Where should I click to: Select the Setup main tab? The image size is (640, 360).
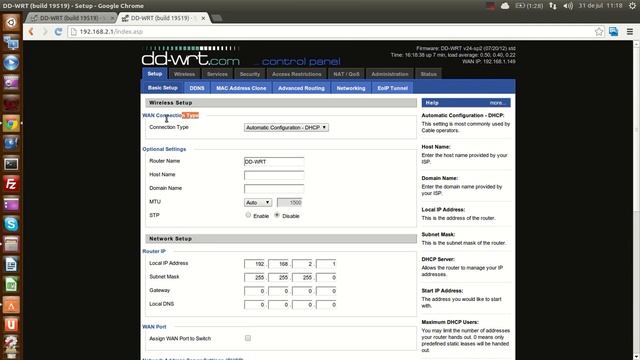click(x=155, y=73)
